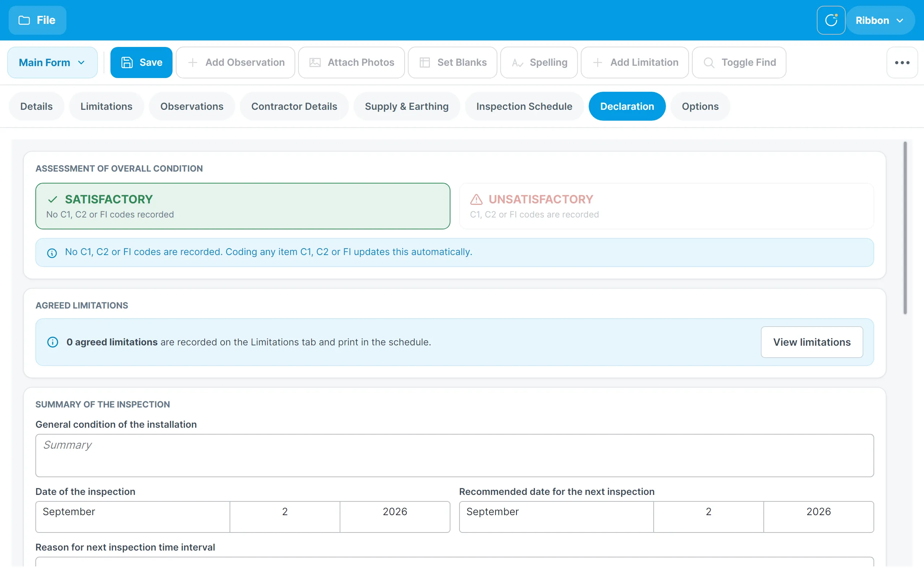Click the Reason for next inspection interval field
The image size is (924, 578).
tap(454, 562)
